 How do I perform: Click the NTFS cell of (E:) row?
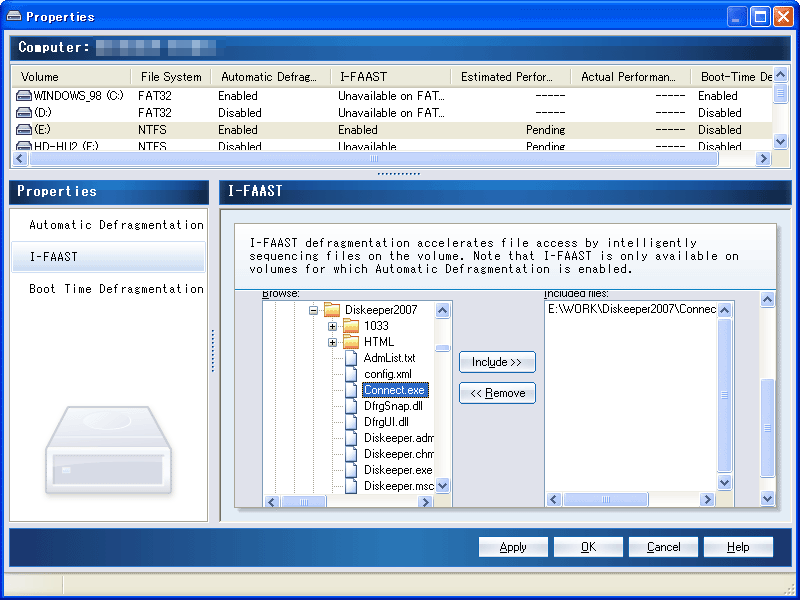point(152,130)
